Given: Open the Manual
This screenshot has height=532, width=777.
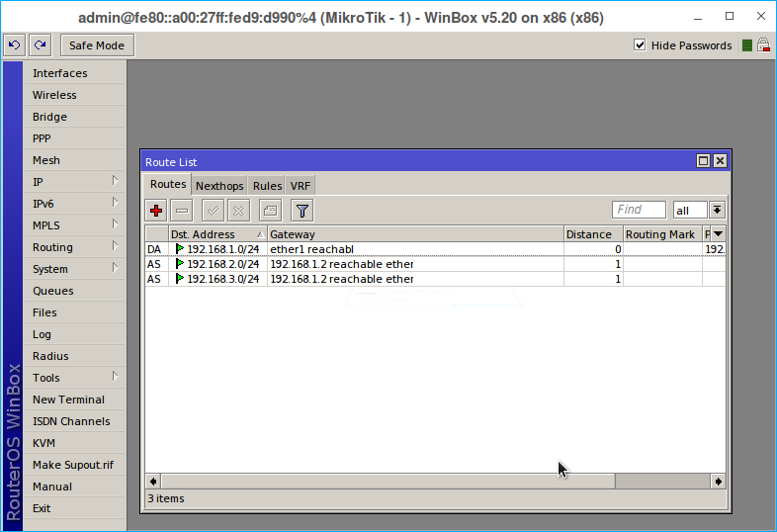Looking at the screenshot, I should [x=75, y=487].
